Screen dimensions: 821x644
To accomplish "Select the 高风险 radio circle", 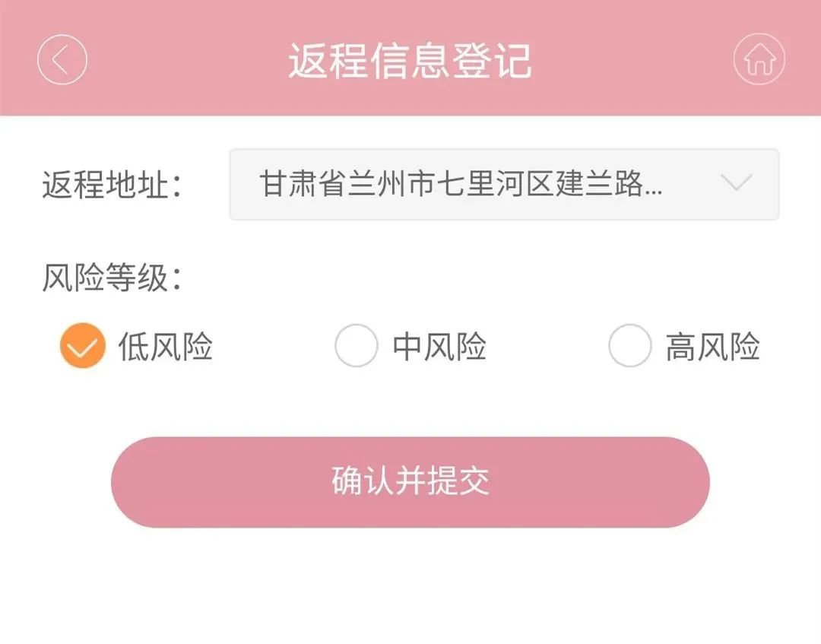I will click(x=629, y=346).
